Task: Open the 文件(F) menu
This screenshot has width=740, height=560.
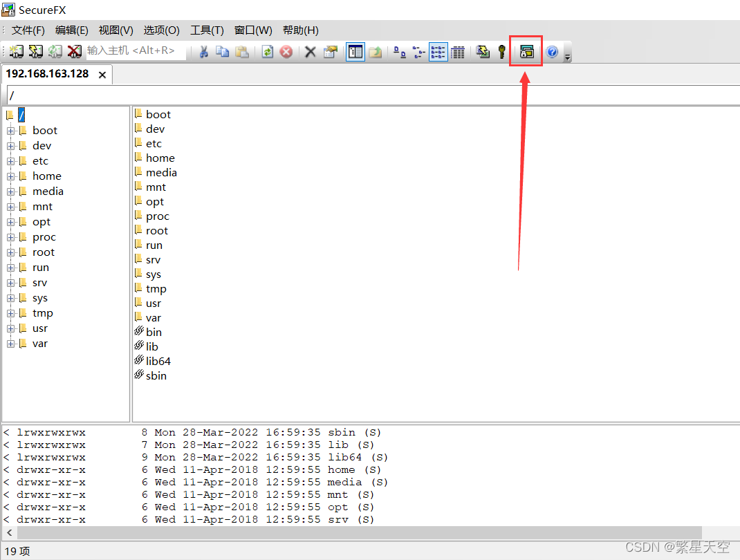Action: (x=28, y=30)
